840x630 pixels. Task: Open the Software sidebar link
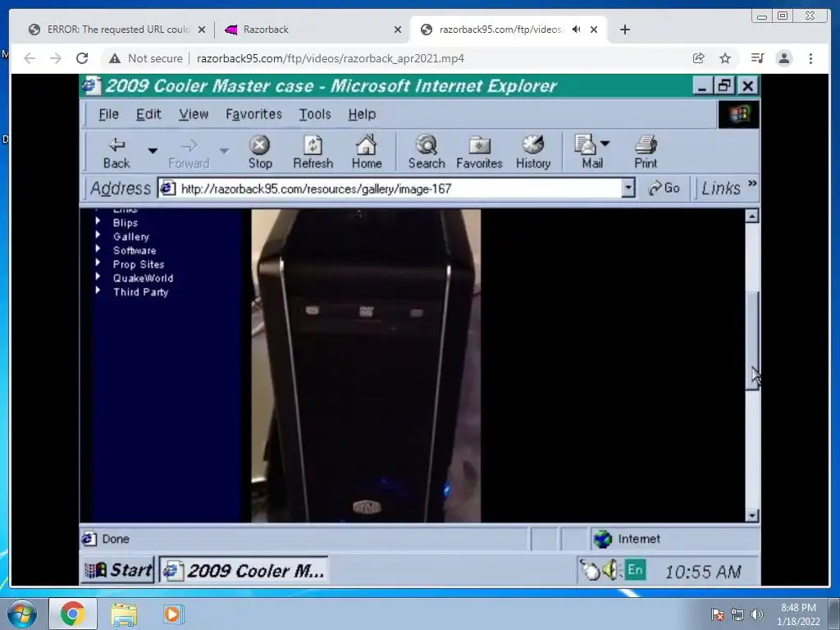(135, 250)
